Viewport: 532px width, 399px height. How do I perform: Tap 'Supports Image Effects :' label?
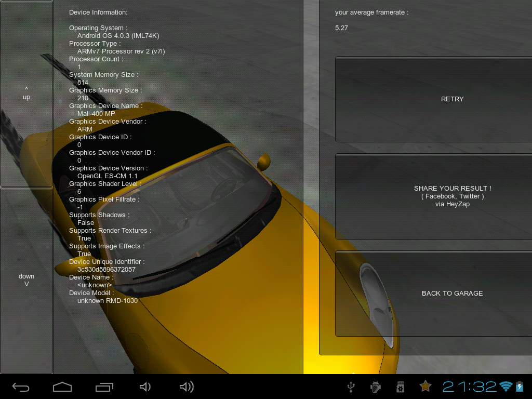coord(107,246)
